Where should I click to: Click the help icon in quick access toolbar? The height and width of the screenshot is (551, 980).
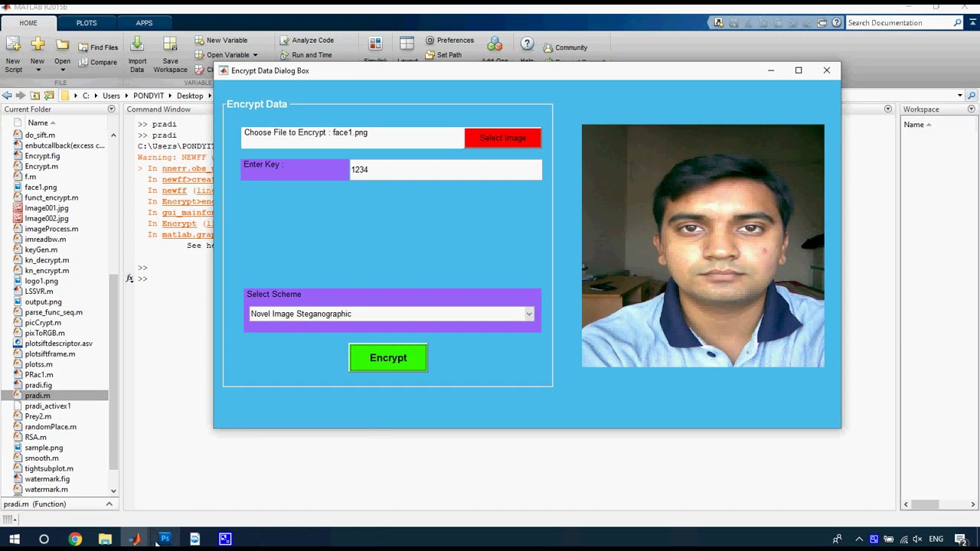pos(837,23)
